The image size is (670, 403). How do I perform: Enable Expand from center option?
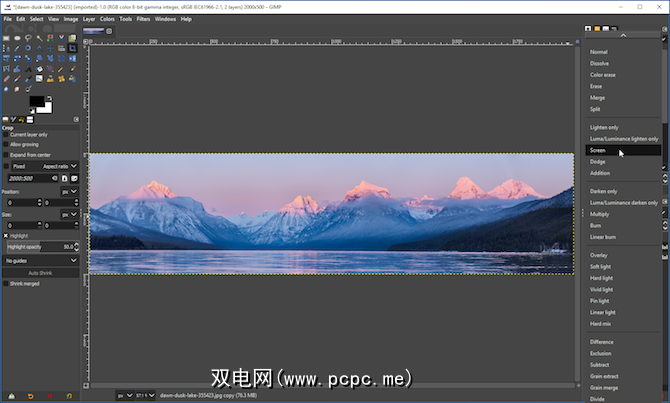(x=5, y=155)
